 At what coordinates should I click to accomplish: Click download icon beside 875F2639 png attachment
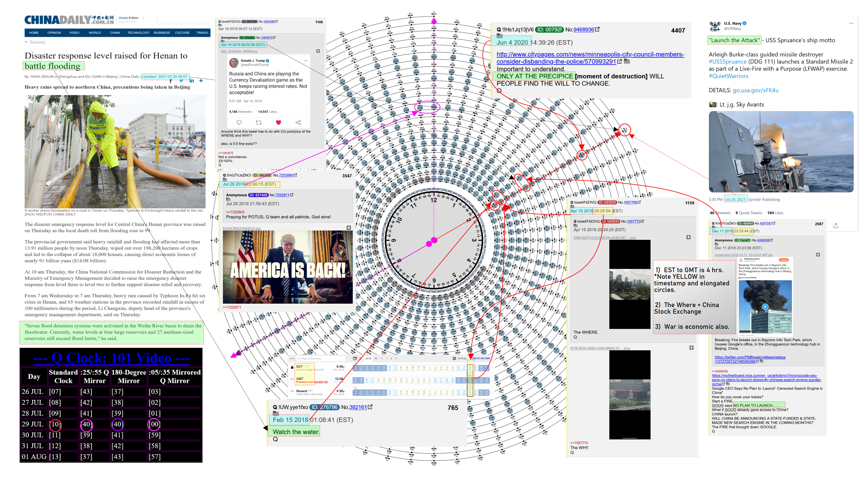click(692, 348)
